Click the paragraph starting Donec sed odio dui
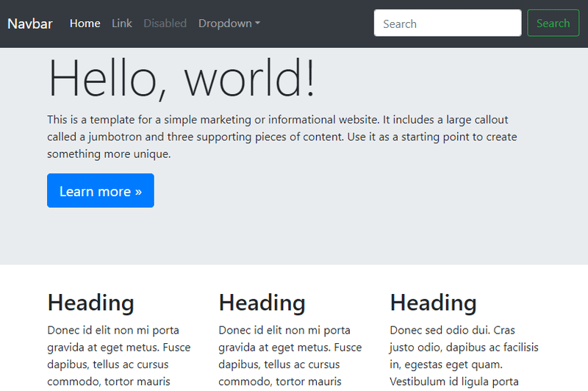Viewport: 588px width, 391px height. click(x=464, y=356)
